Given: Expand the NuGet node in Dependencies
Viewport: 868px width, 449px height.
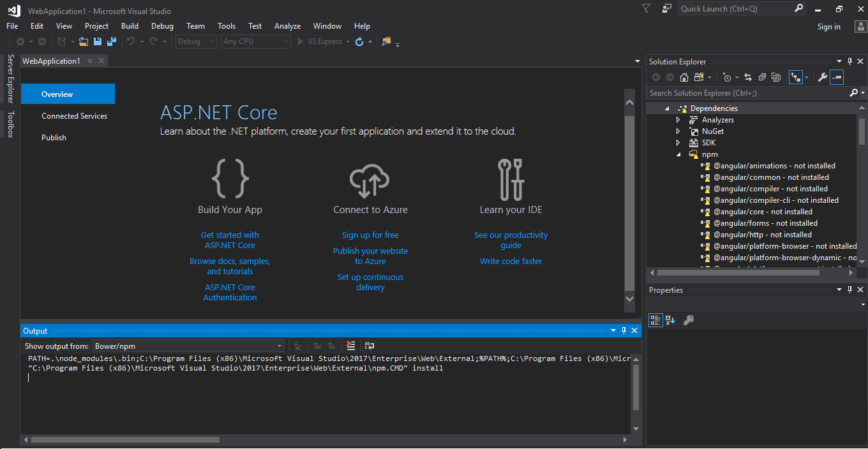Looking at the screenshot, I should click(x=678, y=131).
